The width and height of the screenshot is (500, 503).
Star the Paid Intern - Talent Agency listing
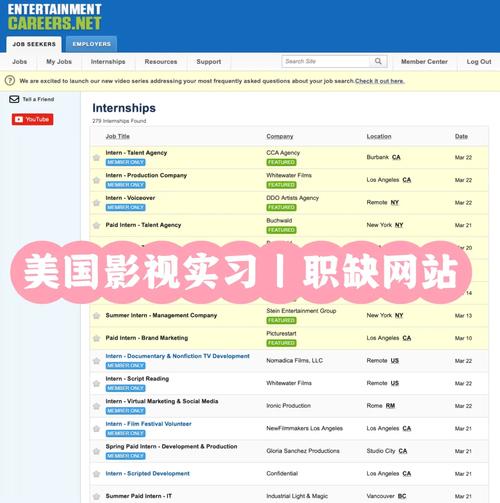coord(96,225)
